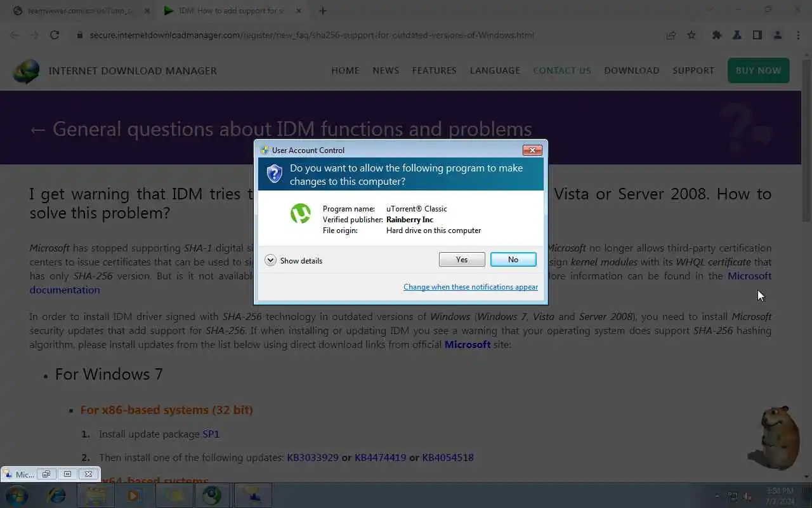This screenshot has width=812, height=508.
Task: Open the KB4474419 update link
Action: click(380, 457)
